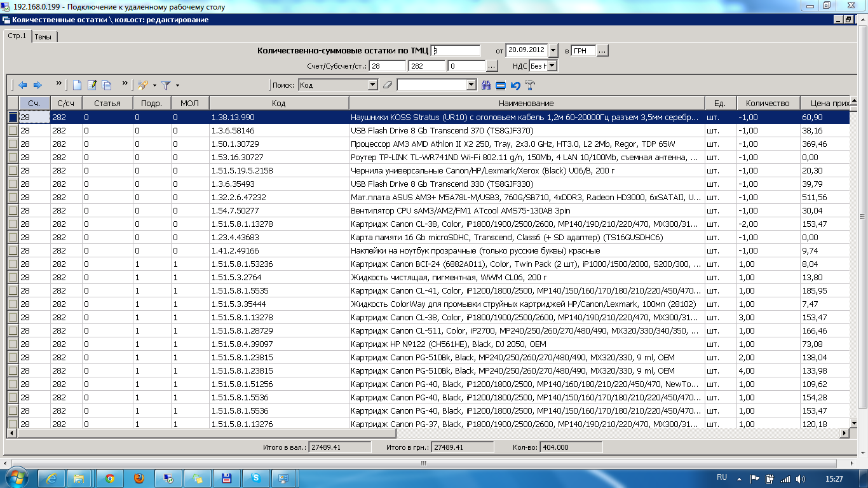Click the RU language indicator

[722, 477]
